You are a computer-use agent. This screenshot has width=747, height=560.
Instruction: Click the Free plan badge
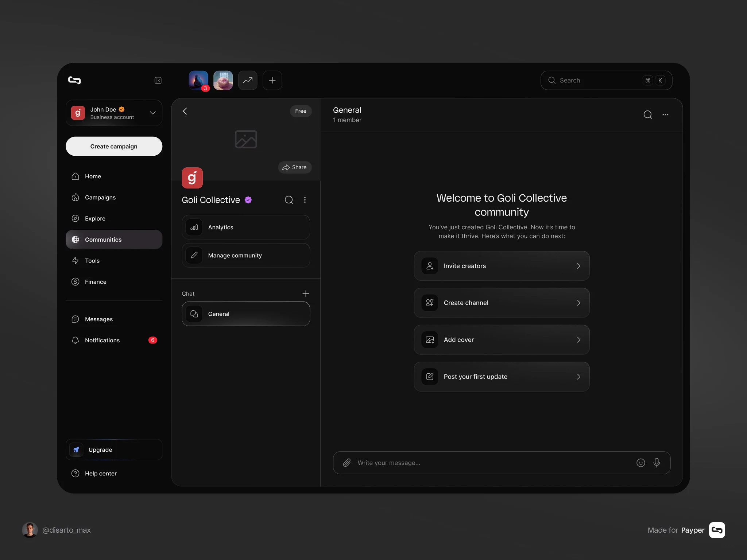301,111
